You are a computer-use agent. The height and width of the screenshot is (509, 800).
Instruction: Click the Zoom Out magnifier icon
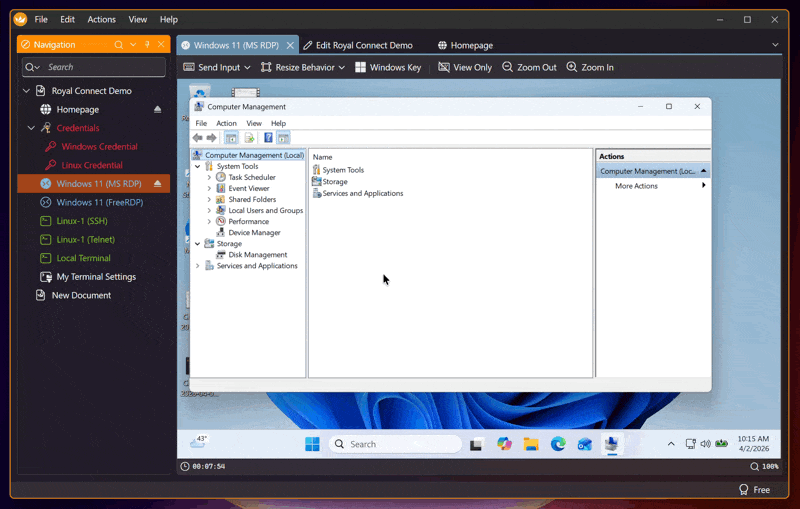pyautogui.click(x=508, y=67)
